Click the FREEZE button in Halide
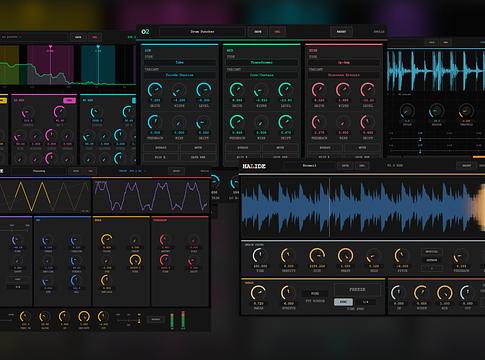This screenshot has height=360, width=485. (357, 290)
